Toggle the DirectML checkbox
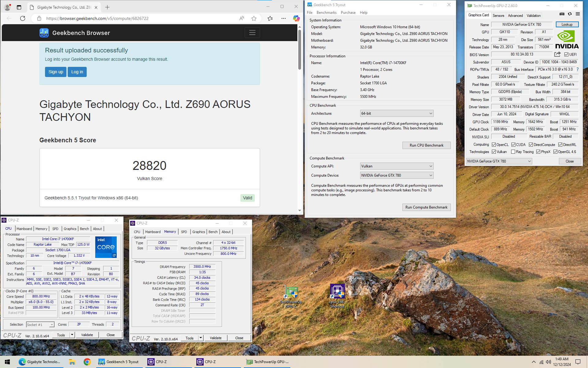588x368 pixels. point(560,145)
